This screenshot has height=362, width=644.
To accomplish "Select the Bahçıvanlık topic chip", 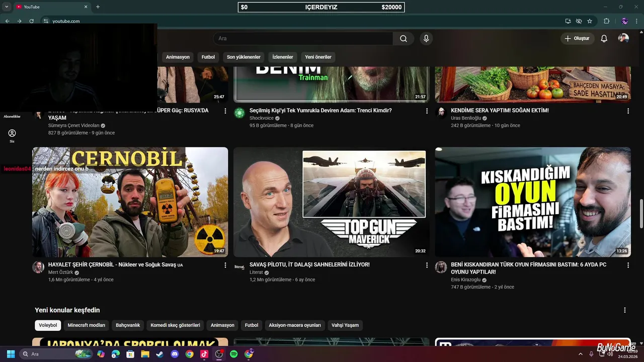I will tap(128, 325).
